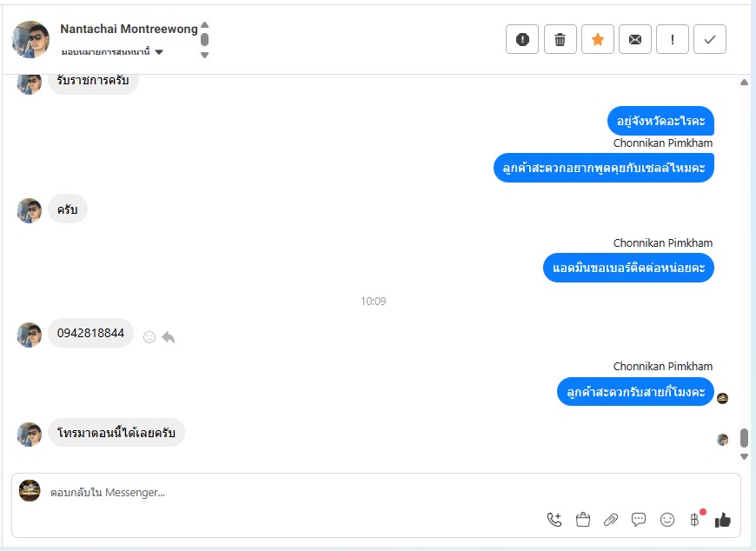Open the assign conversation dropdown under the name
The height and width of the screenshot is (551, 756).
click(112, 52)
